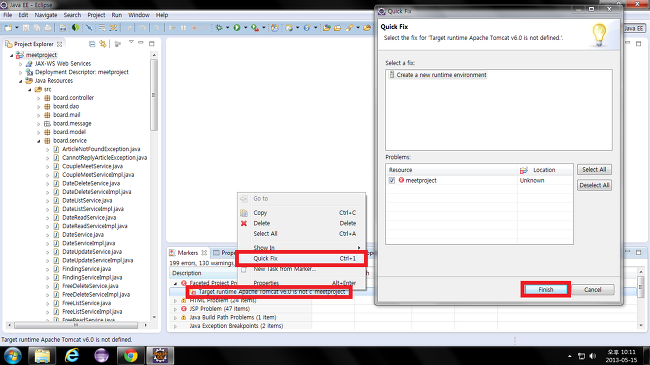Viewport: 650px width, 365px height.
Task: Toggle the meetproject checkbox in Problems
Action: tap(392, 180)
